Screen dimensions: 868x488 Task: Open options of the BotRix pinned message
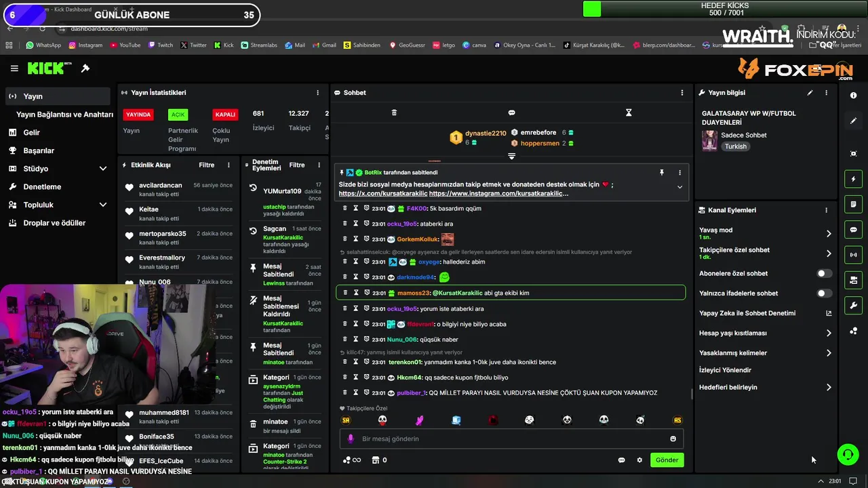pos(679,173)
